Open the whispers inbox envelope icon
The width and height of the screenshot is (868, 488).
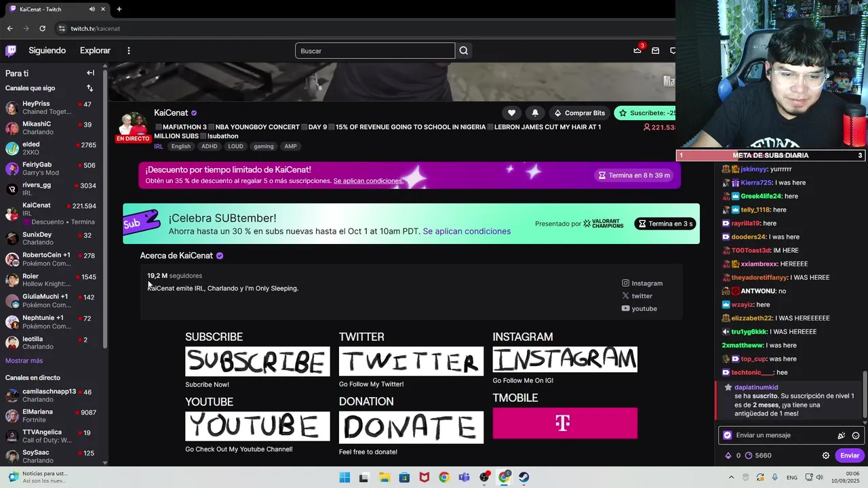click(x=655, y=50)
